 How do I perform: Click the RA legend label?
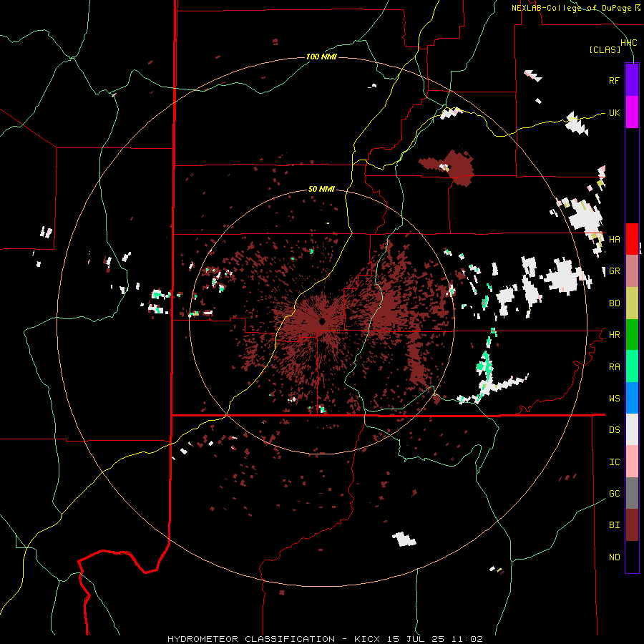click(x=614, y=367)
